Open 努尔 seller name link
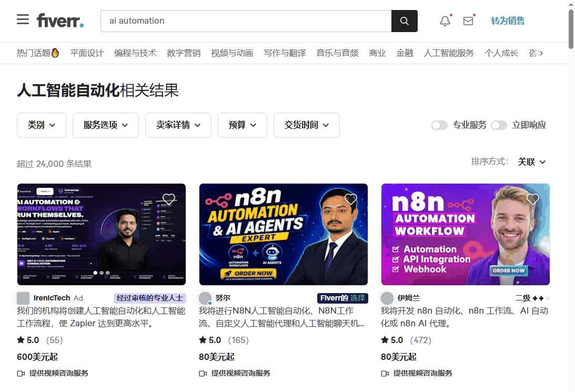Image resolution: width=575 pixels, height=392 pixels. coord(223,298)
